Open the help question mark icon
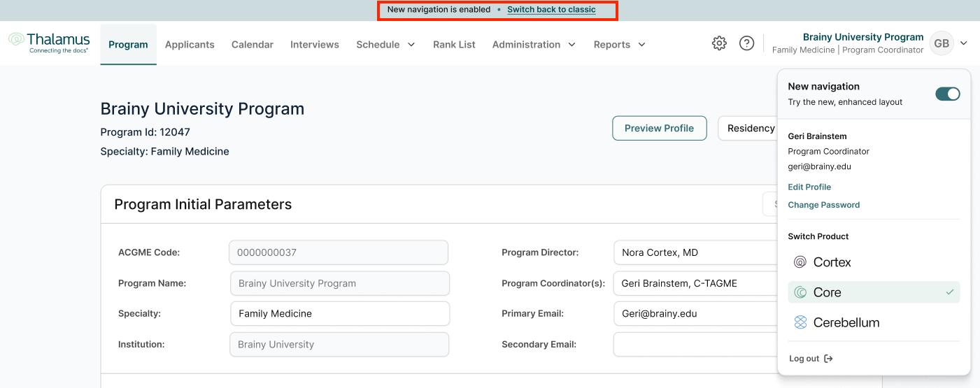The width and height of the screenshot is (980, 388). click(x=747, y=43)
